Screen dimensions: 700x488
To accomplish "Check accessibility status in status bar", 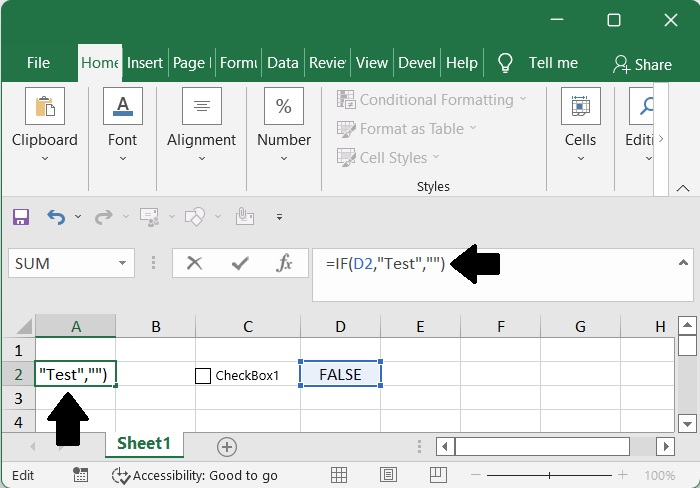I will (195, 476).
